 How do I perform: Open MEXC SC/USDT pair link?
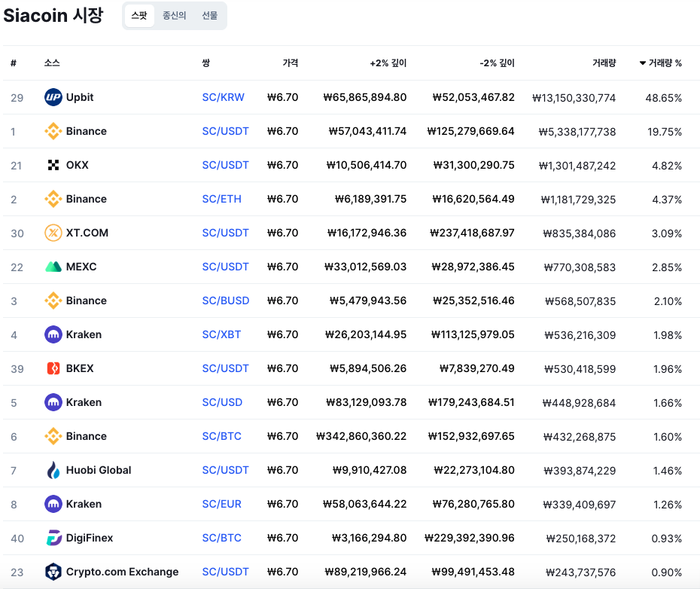coord(226,267)
